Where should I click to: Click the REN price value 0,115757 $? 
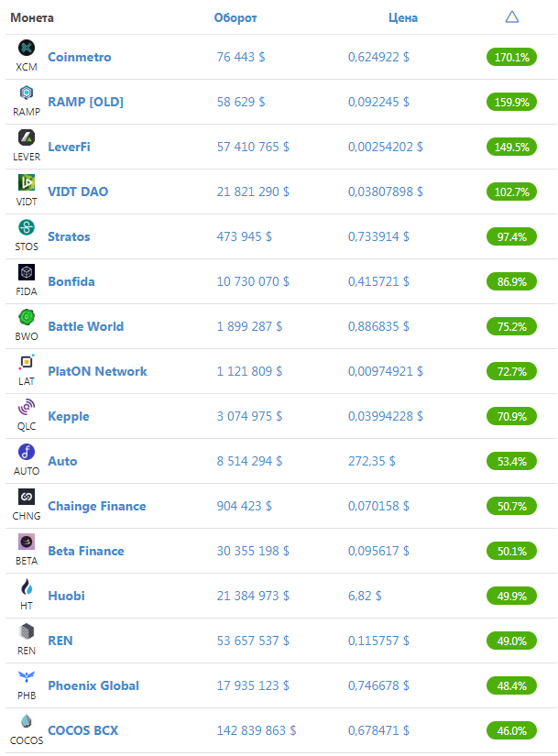point(378,641)
